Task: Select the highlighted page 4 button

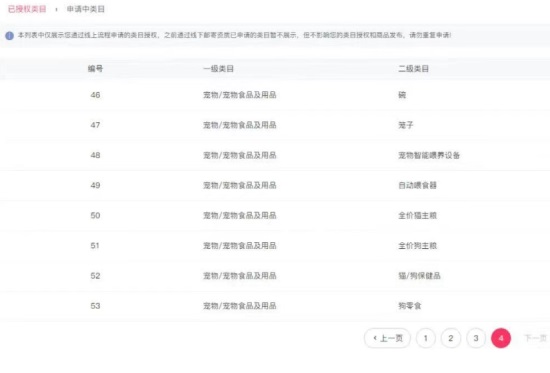Action: coord(501,338)
